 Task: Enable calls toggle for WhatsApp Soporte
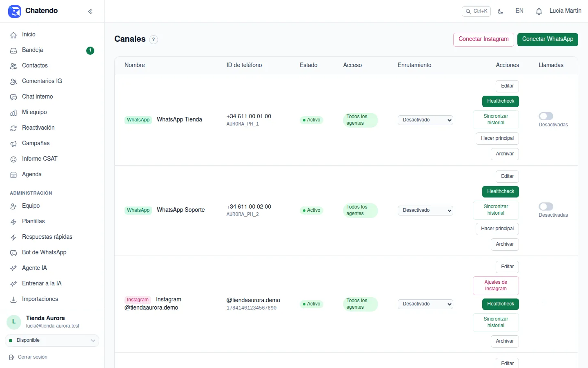pos(546,206)
